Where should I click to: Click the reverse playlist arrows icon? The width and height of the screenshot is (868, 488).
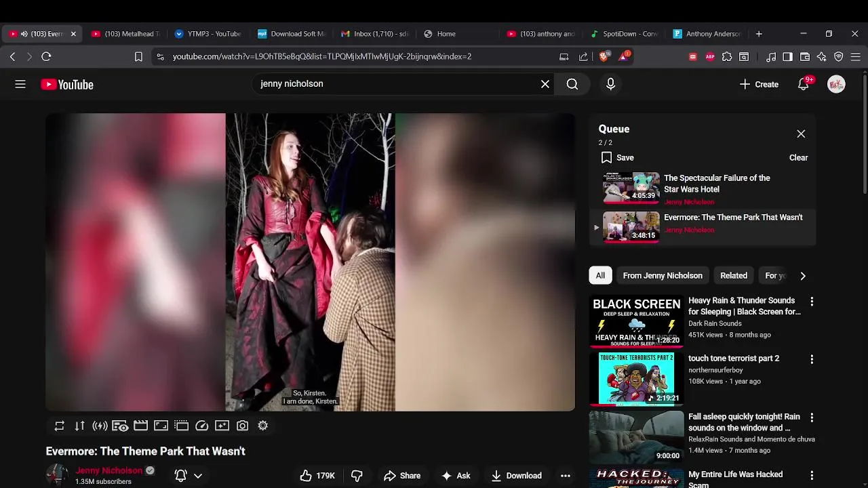coord(79,426)
